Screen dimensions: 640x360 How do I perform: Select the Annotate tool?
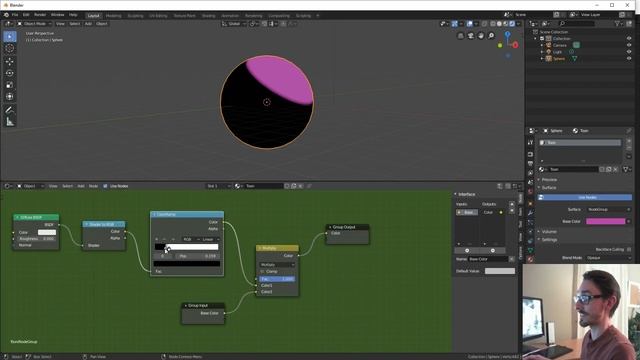coord(10,110)
